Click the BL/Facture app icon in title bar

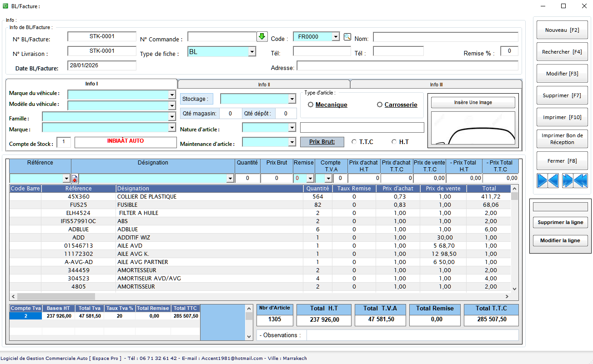5,6
